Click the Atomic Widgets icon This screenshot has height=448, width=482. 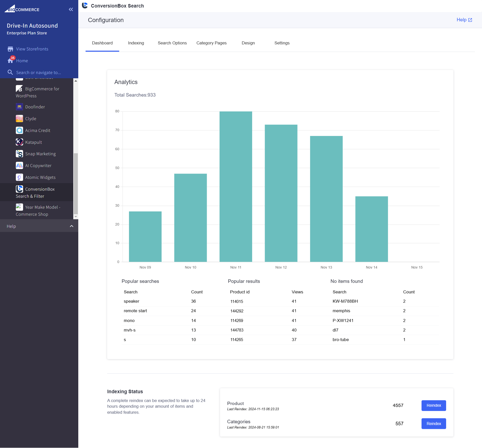pyautogui.click(x=19, y=177)
